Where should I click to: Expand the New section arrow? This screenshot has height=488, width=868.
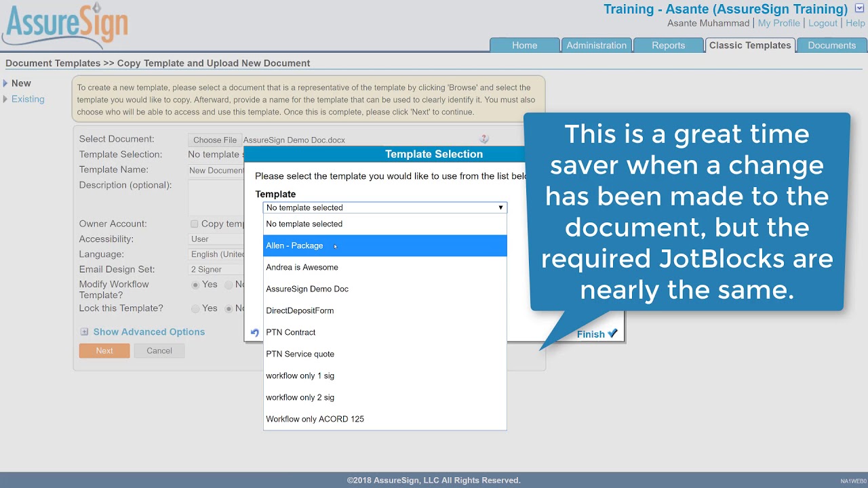click(5, 83)
